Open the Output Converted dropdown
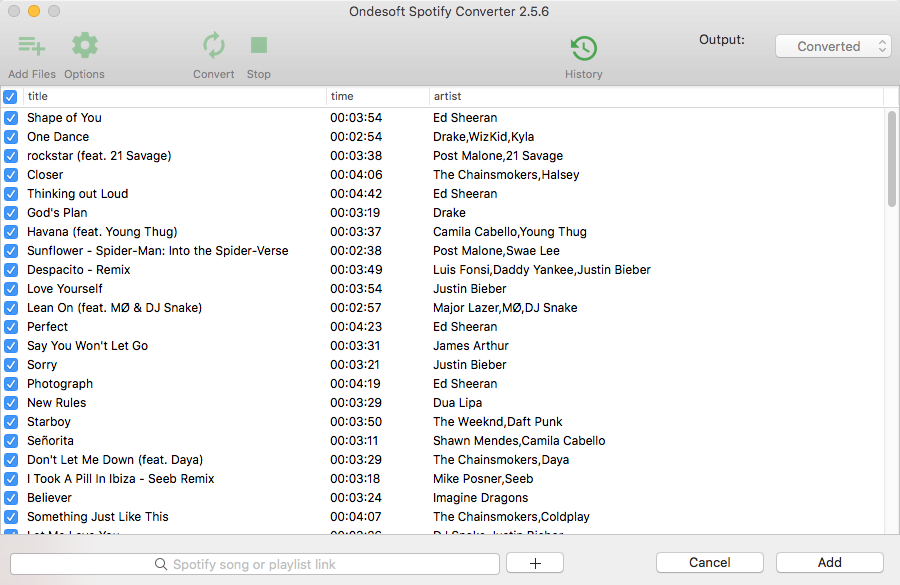Viewport: 900px width, 585px height. (833, 47)
